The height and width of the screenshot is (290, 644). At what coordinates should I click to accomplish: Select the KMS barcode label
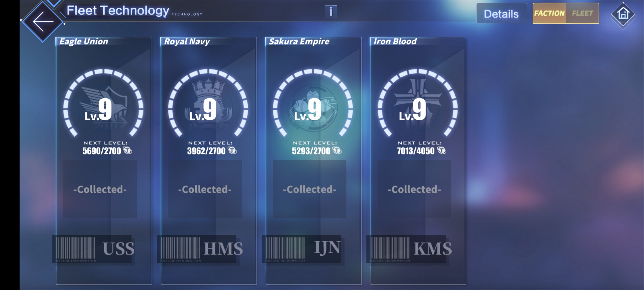click(408, 249)
